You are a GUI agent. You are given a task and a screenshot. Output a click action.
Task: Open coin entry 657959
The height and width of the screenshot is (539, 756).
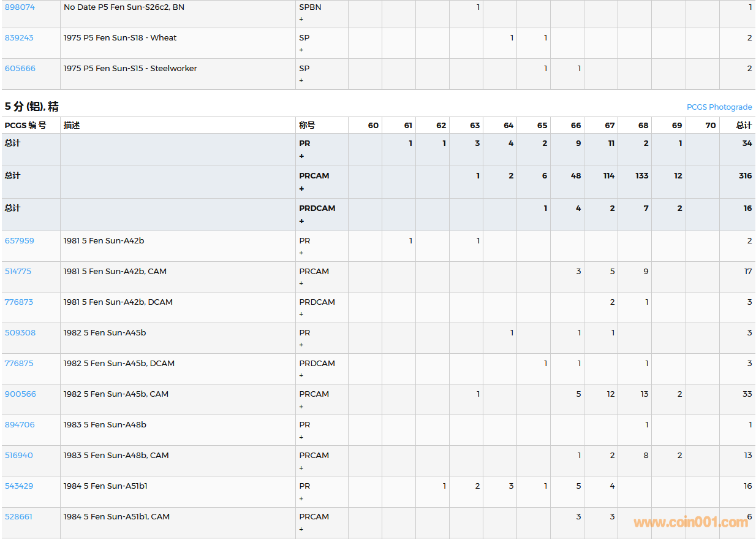20,241
